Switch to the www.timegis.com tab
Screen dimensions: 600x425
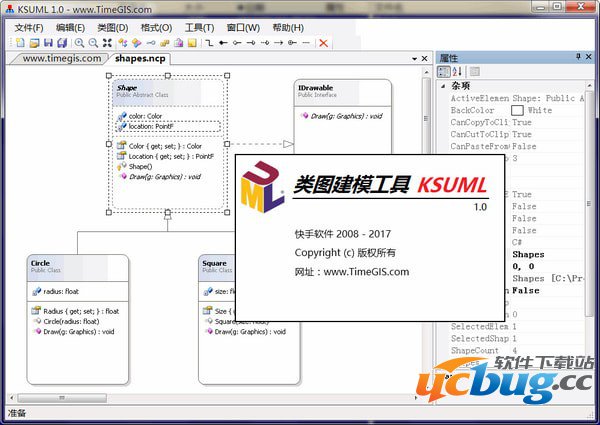click(61, 58)
